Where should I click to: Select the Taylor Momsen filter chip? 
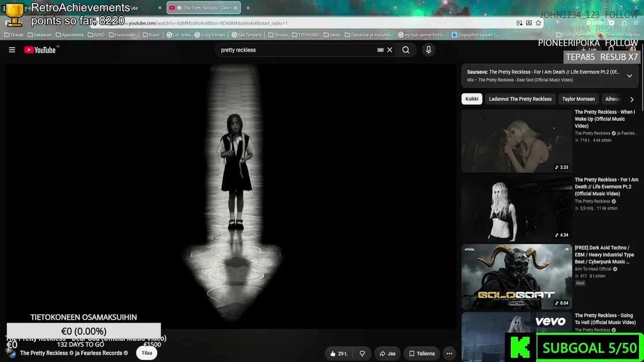tap(579, 99)
